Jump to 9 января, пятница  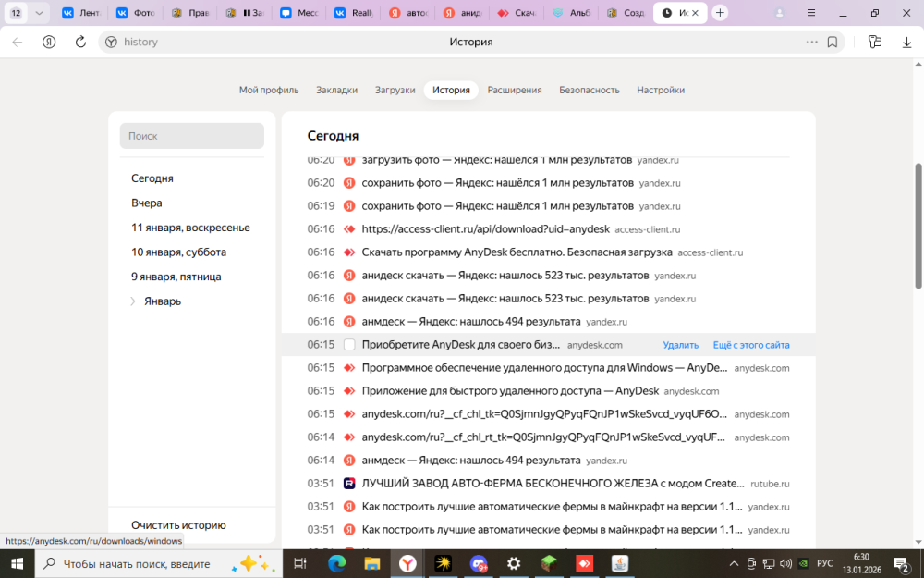pyautogui.click(x=176, y=277)
